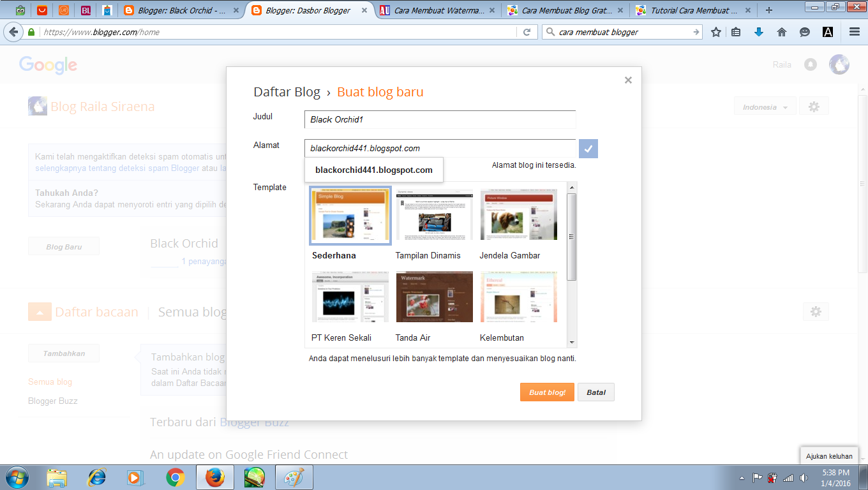Click the search box with cara membuat blogger
The height and width of the screenshot is (490, 868).
(622, 32)
